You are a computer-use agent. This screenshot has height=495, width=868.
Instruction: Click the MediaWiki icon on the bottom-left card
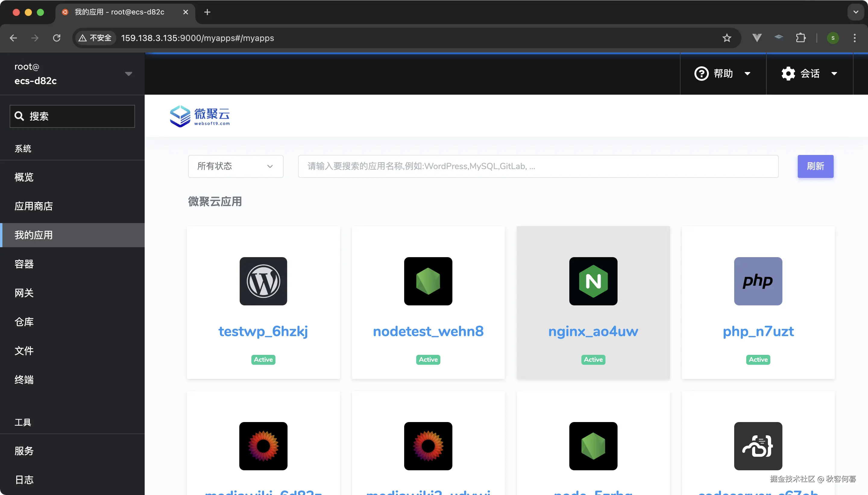(x=263, y=446)
